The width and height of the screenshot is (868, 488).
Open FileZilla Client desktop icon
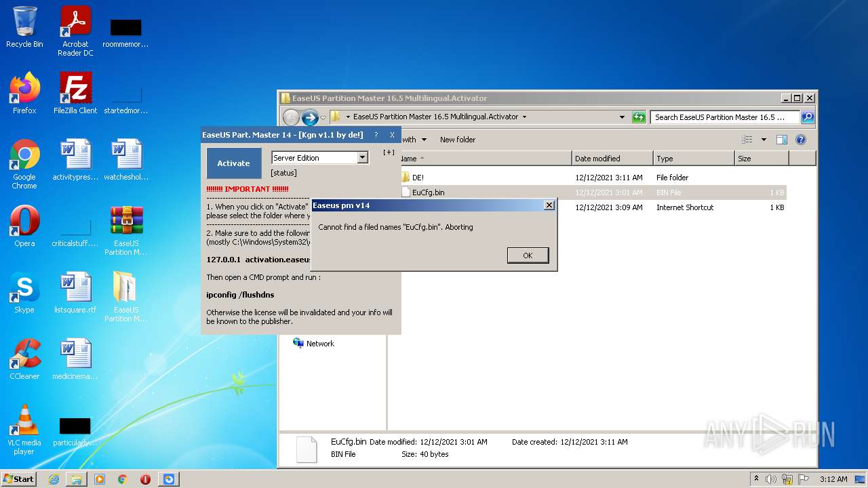[x=75, y=94]
